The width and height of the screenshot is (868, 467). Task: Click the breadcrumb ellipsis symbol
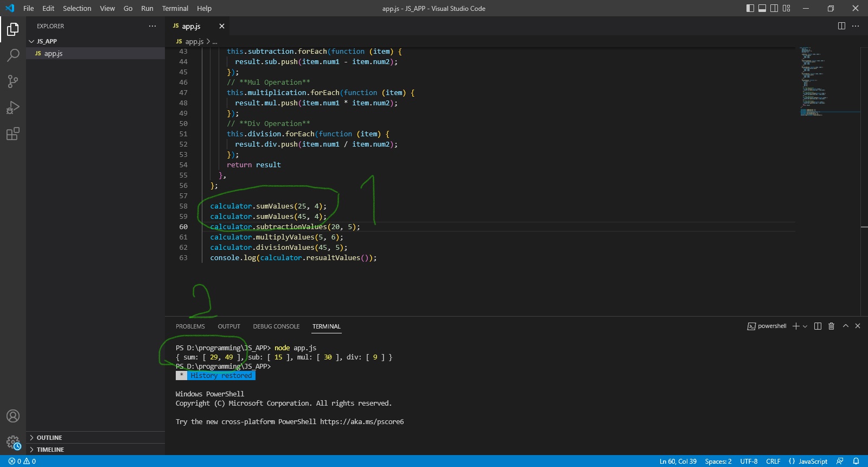point(215,42)
